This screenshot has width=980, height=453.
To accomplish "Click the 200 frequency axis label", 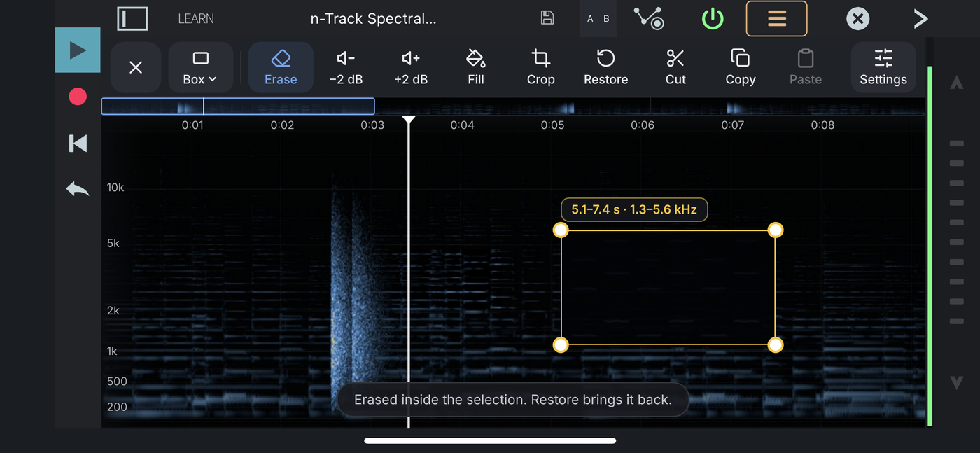I will coord(117,407).
